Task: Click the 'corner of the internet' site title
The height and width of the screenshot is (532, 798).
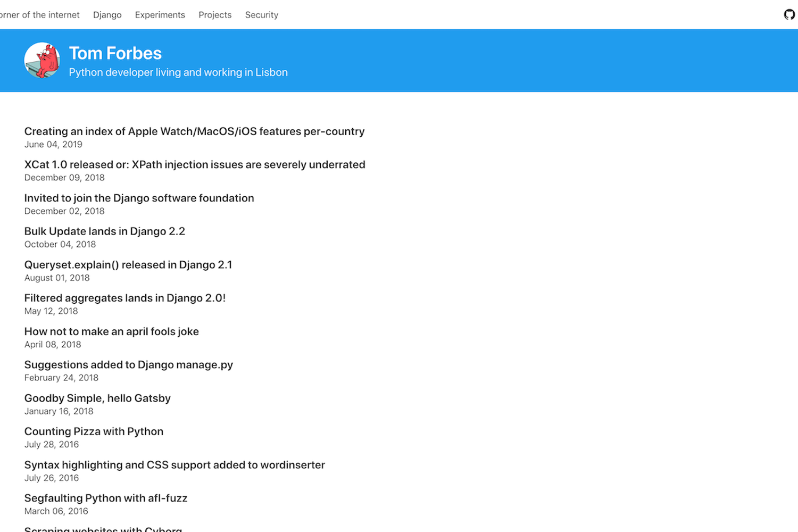Action: click(40, 15)
